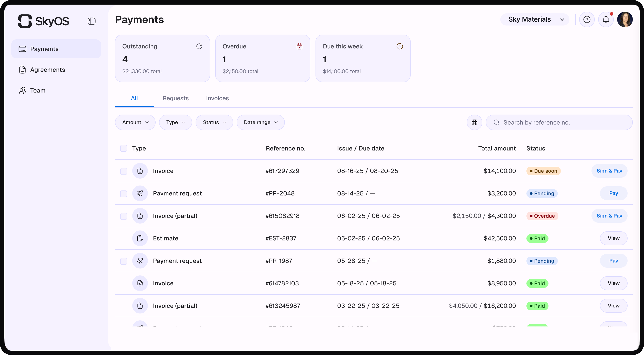The width and height of the screenshot is (644, 355).
Task: Click the estimate icon for #EST-2837
Action: coord(140,238)
